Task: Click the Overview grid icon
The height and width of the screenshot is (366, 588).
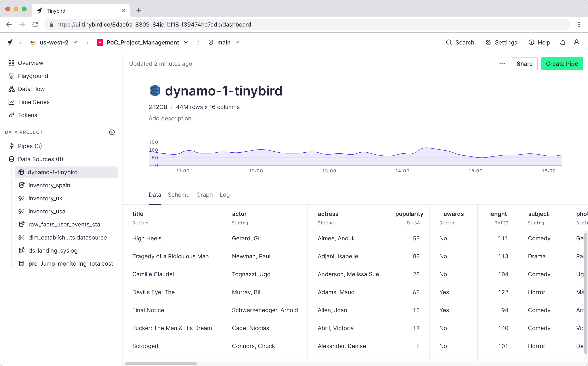Action: [x=11, y=63]
